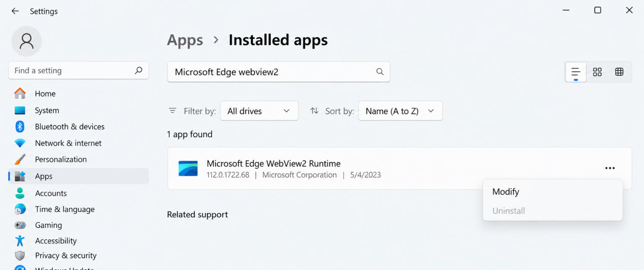Click the Accessibility figure icon

20,241
